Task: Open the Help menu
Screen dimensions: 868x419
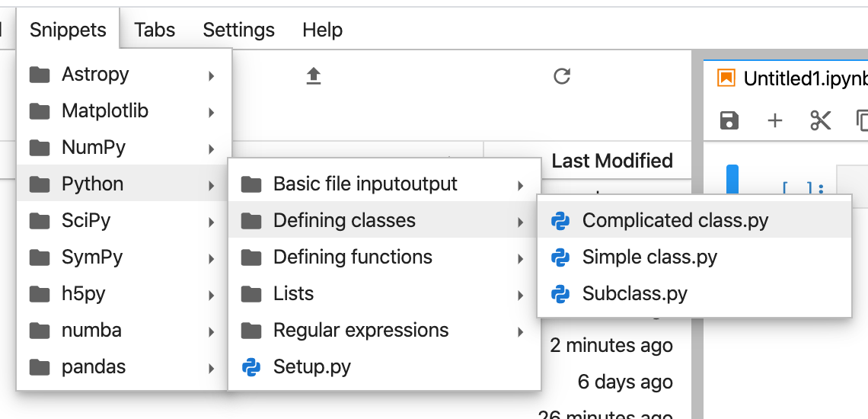Action: coord(322,30)
